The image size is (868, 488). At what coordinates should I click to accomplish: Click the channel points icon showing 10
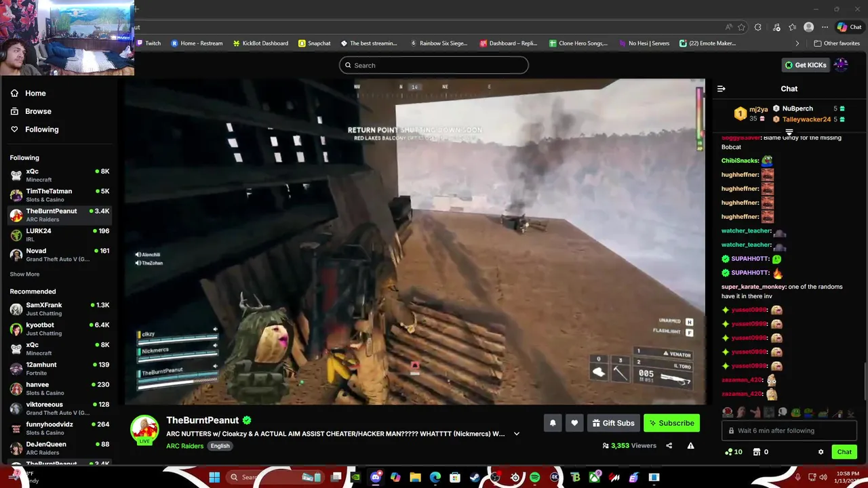pyautogui.click(x=733, y=452)
